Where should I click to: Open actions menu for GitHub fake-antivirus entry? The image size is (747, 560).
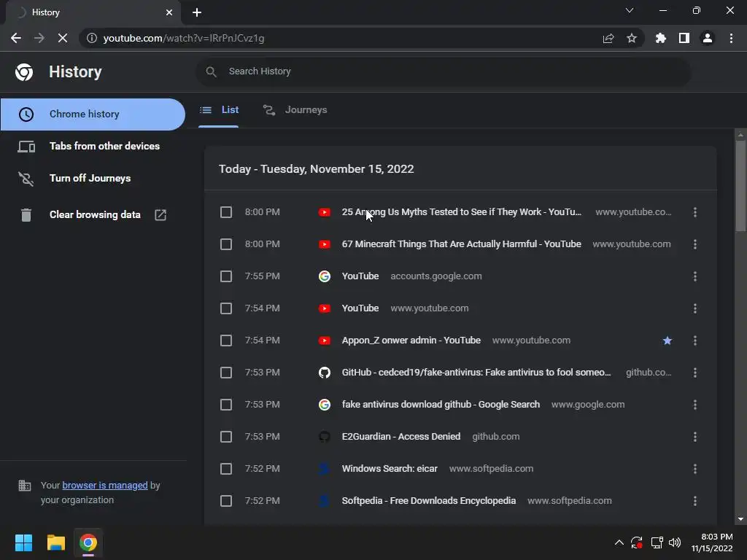click(695, 373)
